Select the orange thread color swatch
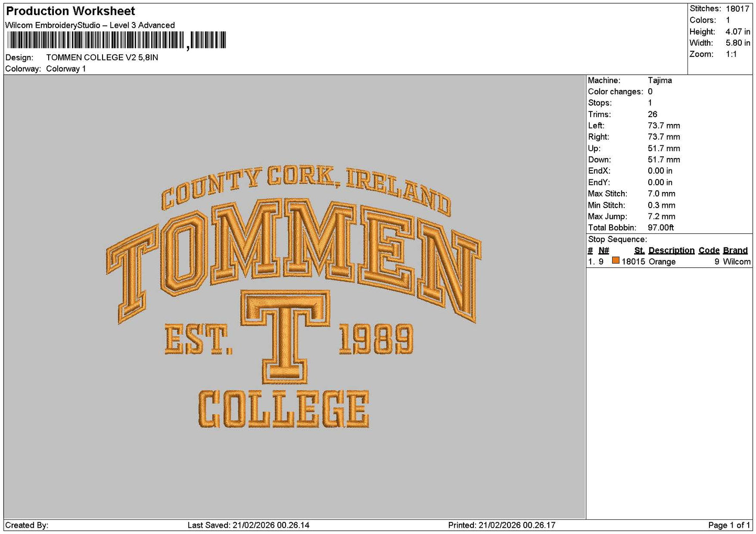756x534 pixels. (616, 260)
